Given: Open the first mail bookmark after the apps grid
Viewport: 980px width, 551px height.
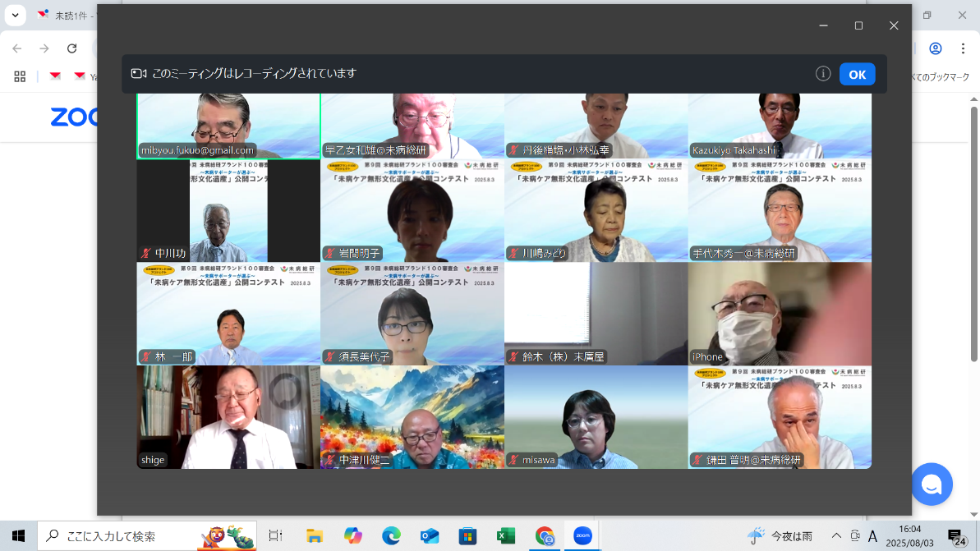Looking at the screenshot, I should coord(55,76).
